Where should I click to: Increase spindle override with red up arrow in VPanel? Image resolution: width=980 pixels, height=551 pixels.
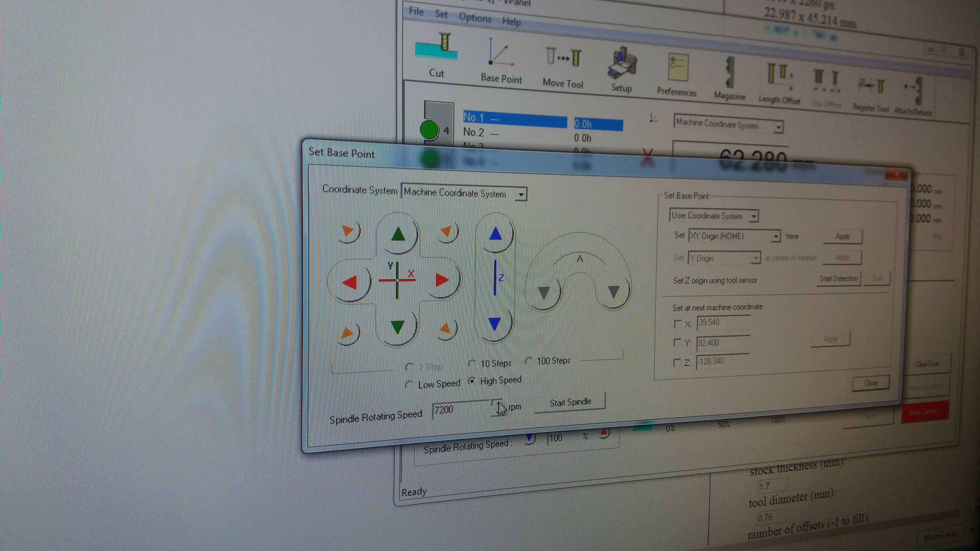pyautogui.click(x=604, y=433)
